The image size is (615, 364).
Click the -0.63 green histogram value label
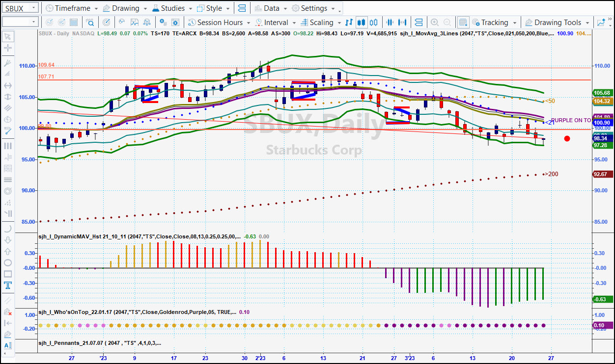(x=602, y=299)
